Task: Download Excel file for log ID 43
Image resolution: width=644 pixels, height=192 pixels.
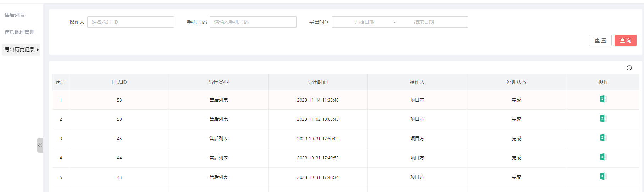Action: [x=603, y=176]
